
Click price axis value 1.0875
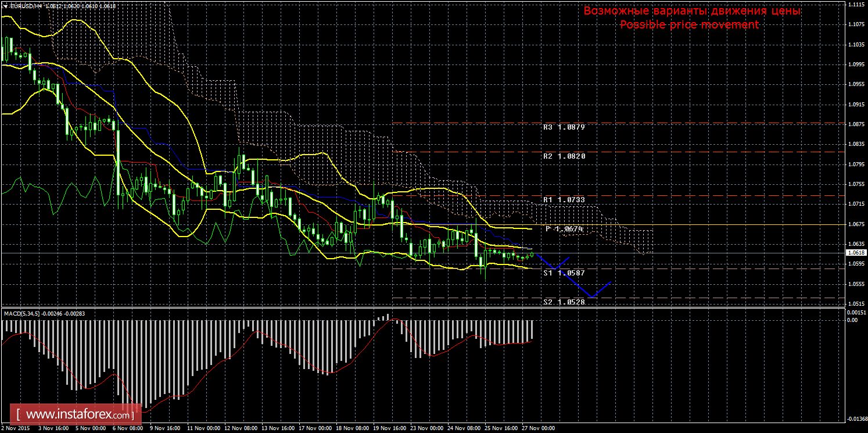pyautogui.click(x=856, y=124)
